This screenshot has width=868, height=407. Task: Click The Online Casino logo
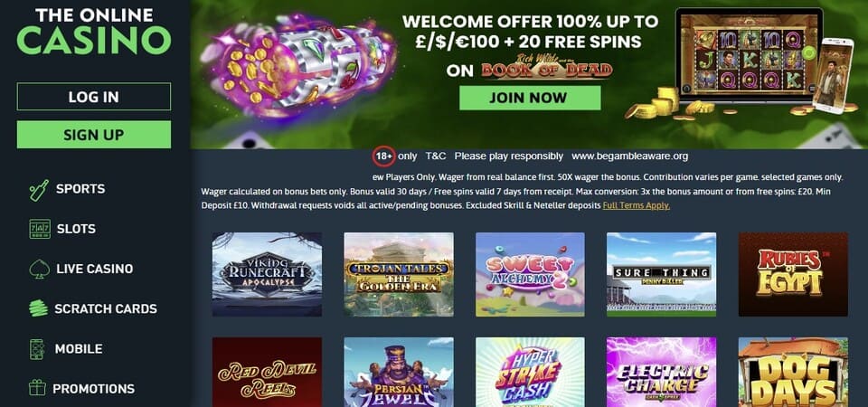(x=94, y=31)
